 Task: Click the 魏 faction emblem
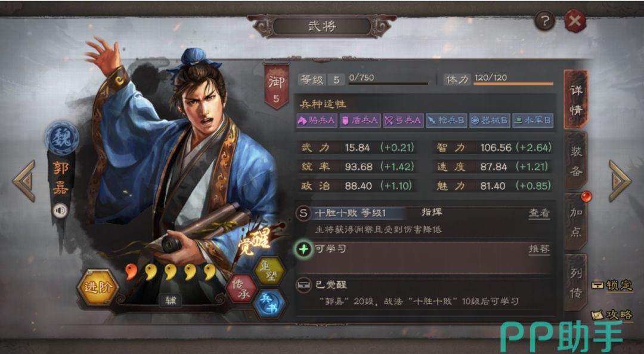tap(63, 138)
